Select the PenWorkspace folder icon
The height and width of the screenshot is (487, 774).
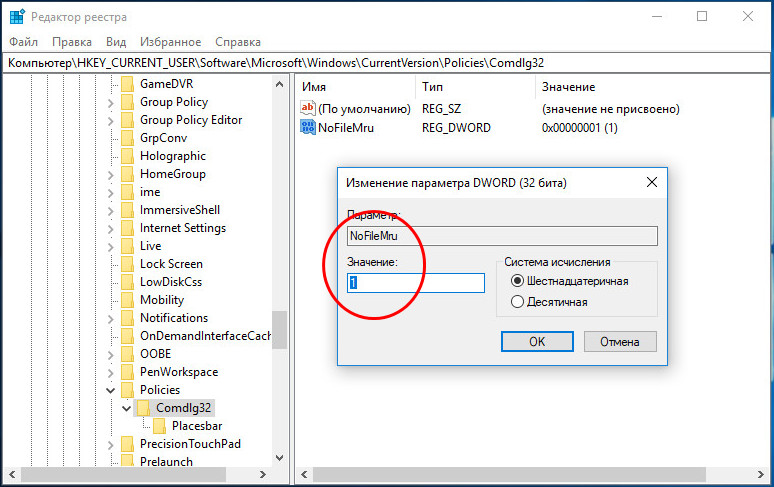(127, 372)
